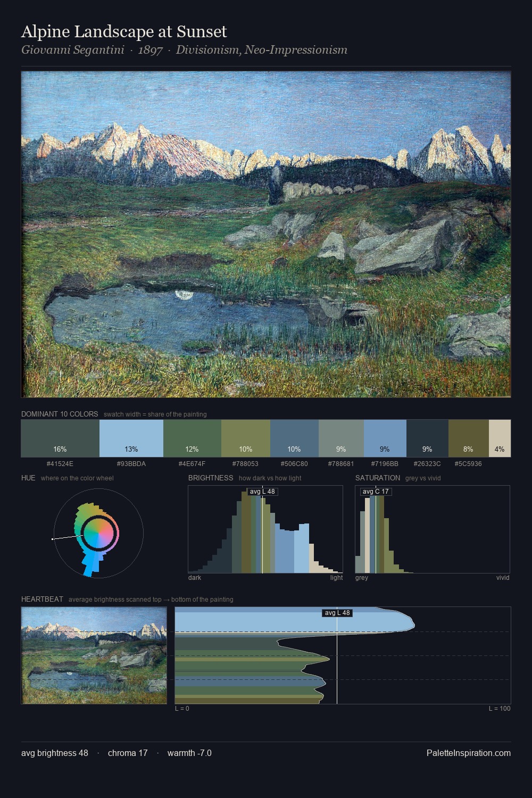Click the 'L = 100' axis label

[500, 709]
